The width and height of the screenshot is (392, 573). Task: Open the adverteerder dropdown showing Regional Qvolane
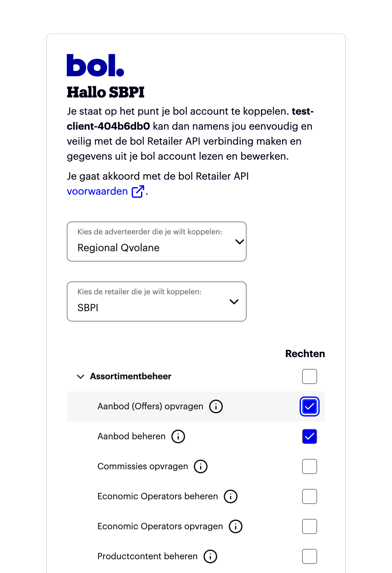coord(157,242)
